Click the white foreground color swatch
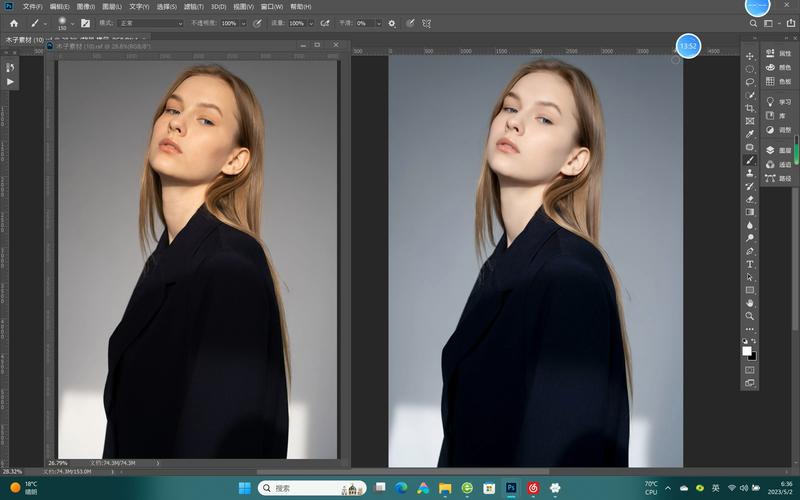This screenshot has width=800, height=500. tap(746, 351)
